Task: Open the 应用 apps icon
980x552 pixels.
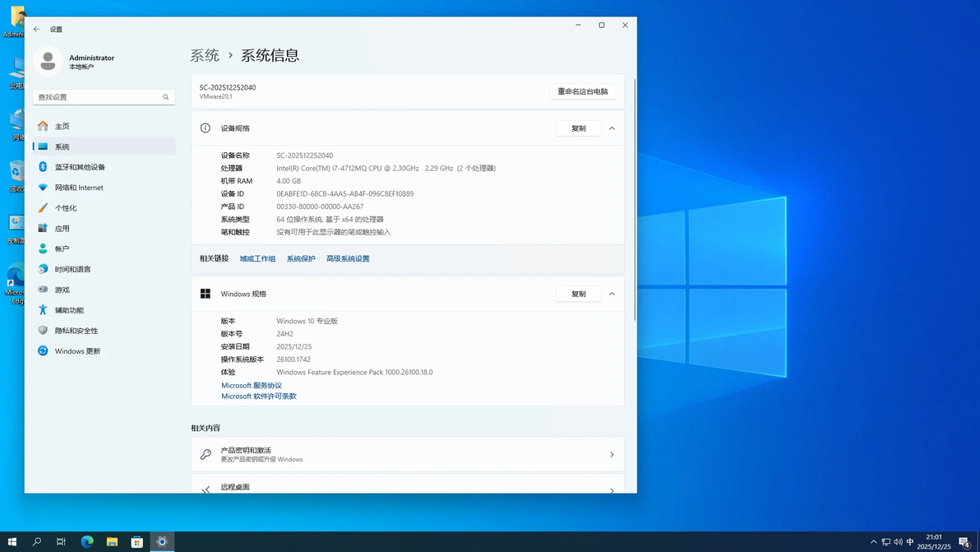Action: point(43,228)
